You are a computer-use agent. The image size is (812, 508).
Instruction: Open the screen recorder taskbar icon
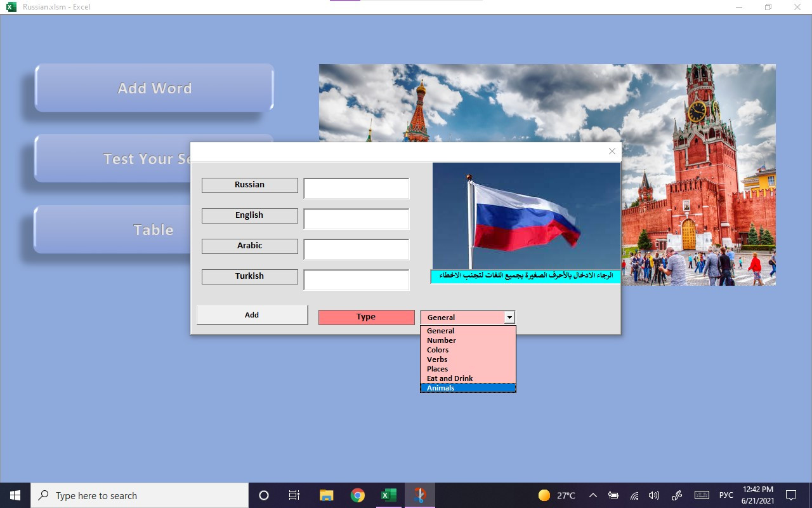[419, 495]
